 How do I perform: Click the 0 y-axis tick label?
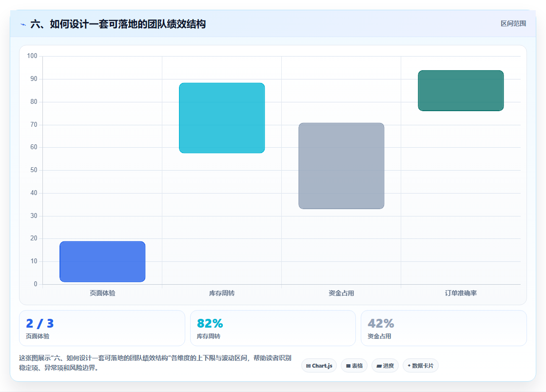(36, 284)
